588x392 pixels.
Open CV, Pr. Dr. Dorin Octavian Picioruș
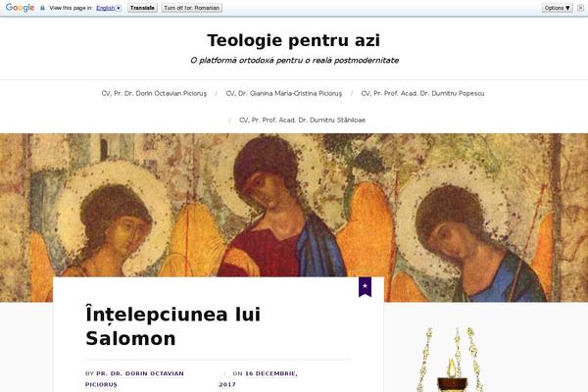pos(154,93)
